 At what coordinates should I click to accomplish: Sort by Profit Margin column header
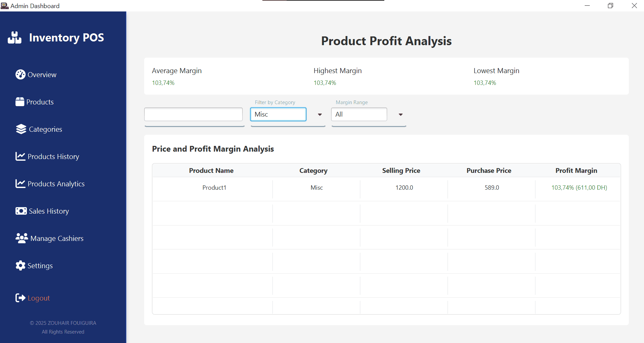point(576,170)
